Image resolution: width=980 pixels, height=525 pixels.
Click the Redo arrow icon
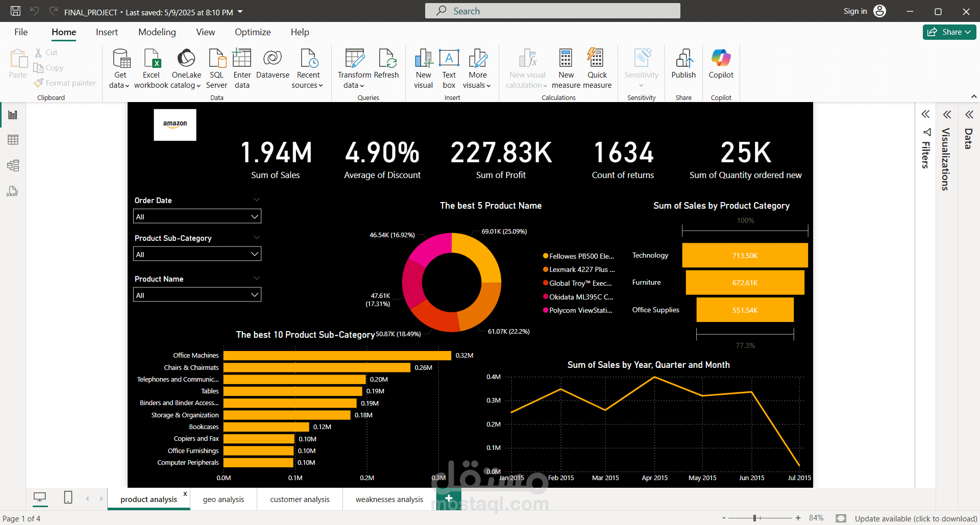(x=53, y=11)
